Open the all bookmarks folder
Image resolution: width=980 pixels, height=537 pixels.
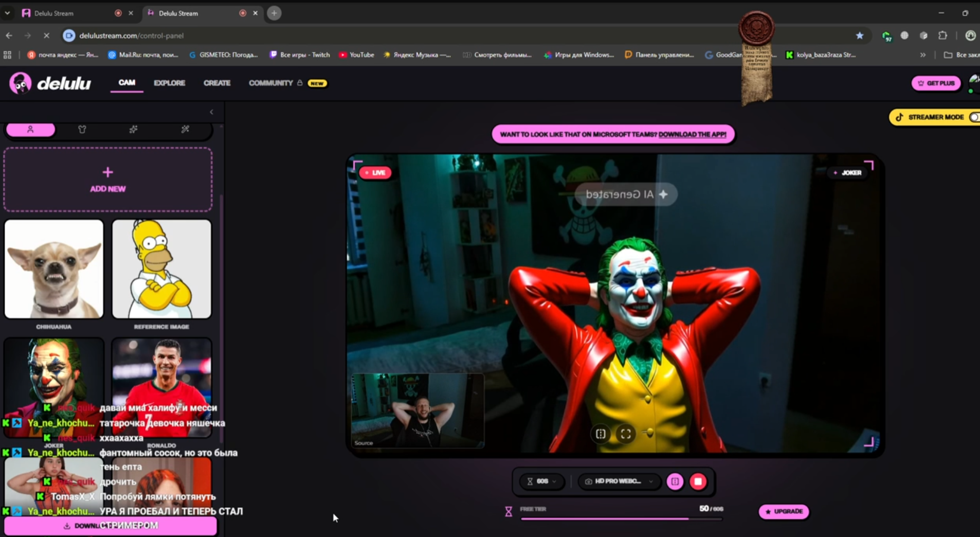point(962,55)
